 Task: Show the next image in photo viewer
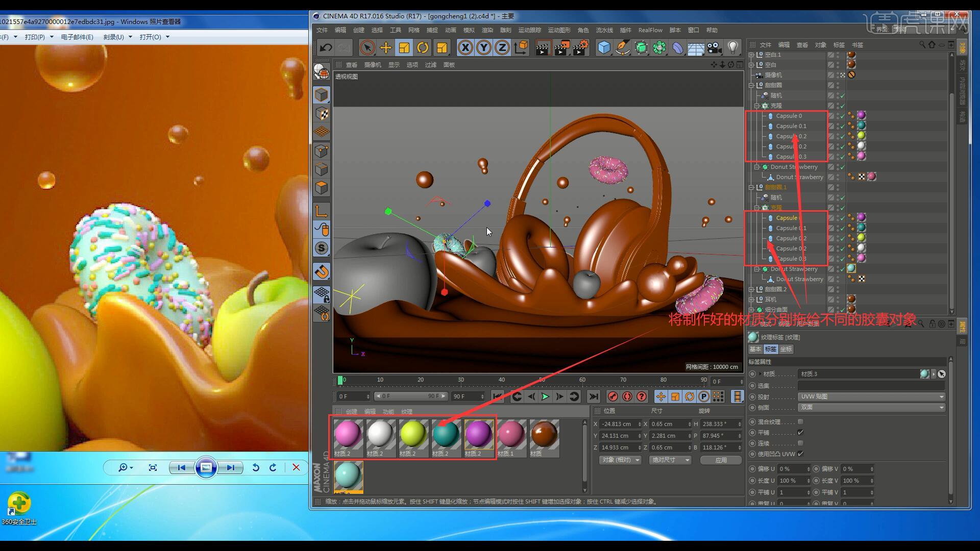pos(231,467)
